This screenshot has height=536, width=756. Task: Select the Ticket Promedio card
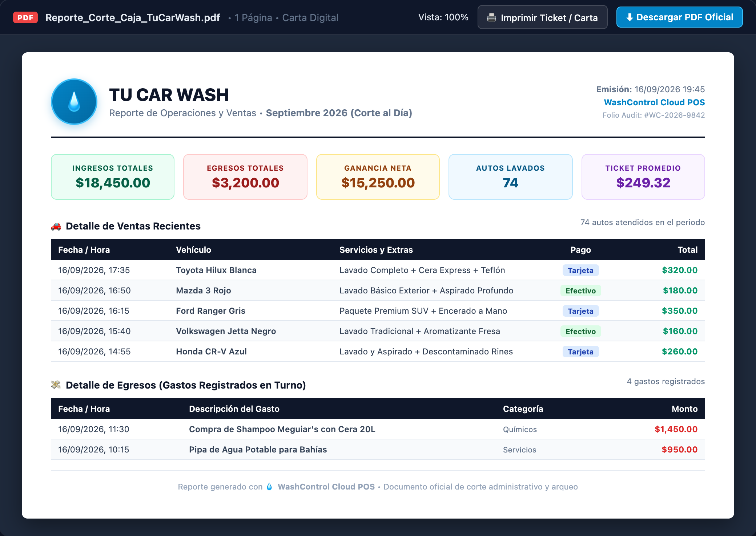click(x=643, y=177)
